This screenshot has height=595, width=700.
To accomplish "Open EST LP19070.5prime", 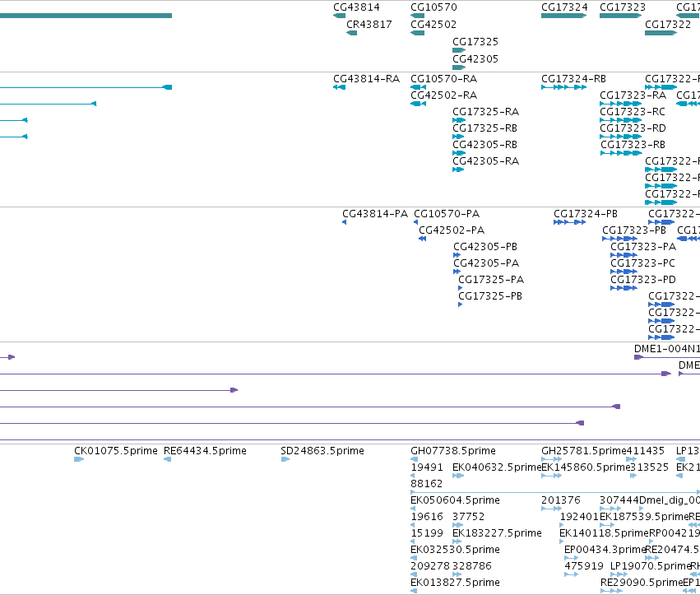I will (x=651, y=567).
